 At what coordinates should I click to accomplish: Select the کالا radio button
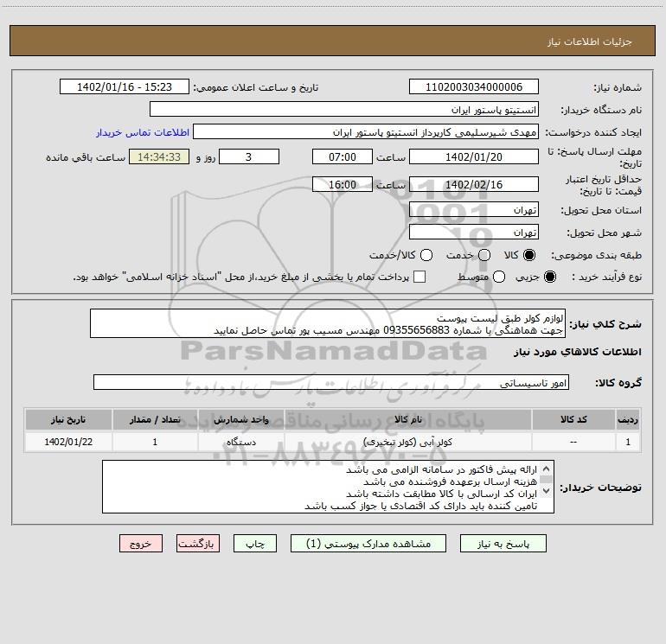click(529, 255)
